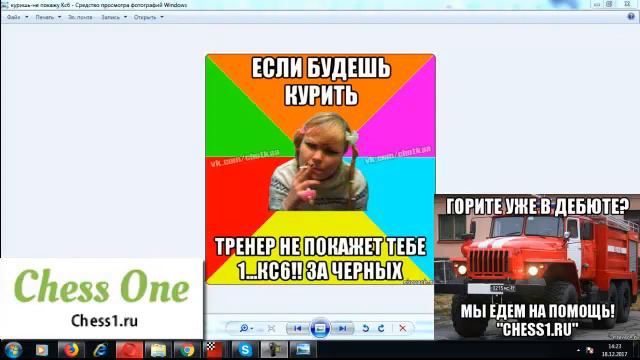Expand the Открыть dropdown arrow
The height and width of the screenshot is (360, 640).
[162, 17]
